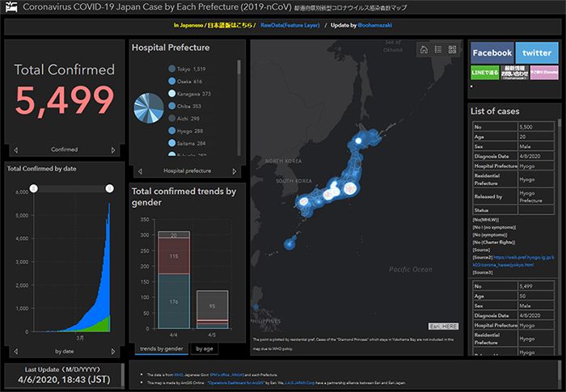The width and height of the screenshot is (566, 392).
Task: Share via the twitter button
Action: pos(536,53)
